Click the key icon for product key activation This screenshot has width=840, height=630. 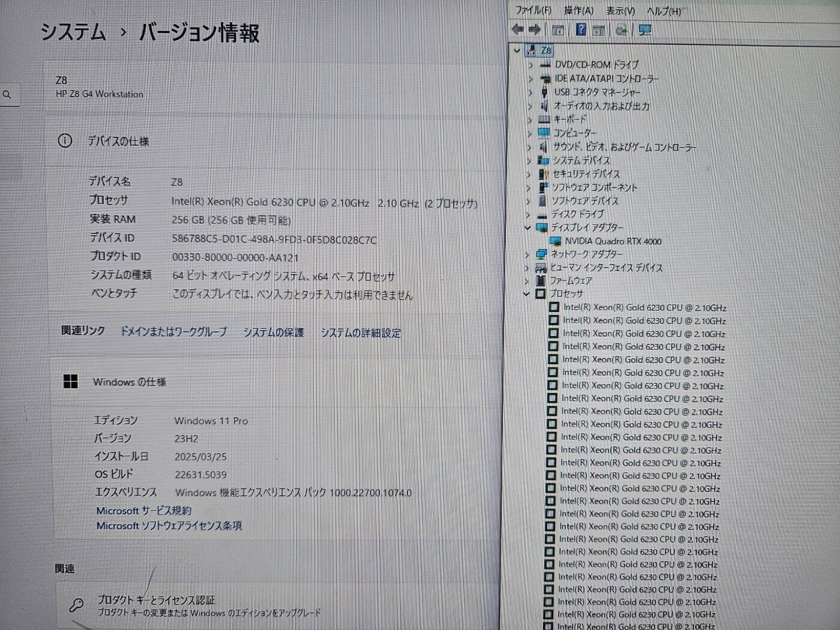pos(76,605)
